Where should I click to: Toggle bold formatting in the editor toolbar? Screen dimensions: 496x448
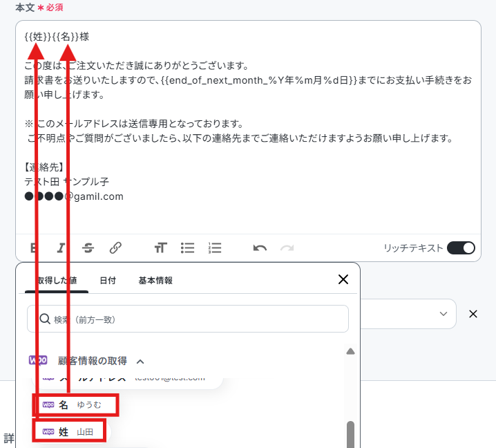[34, 248]
